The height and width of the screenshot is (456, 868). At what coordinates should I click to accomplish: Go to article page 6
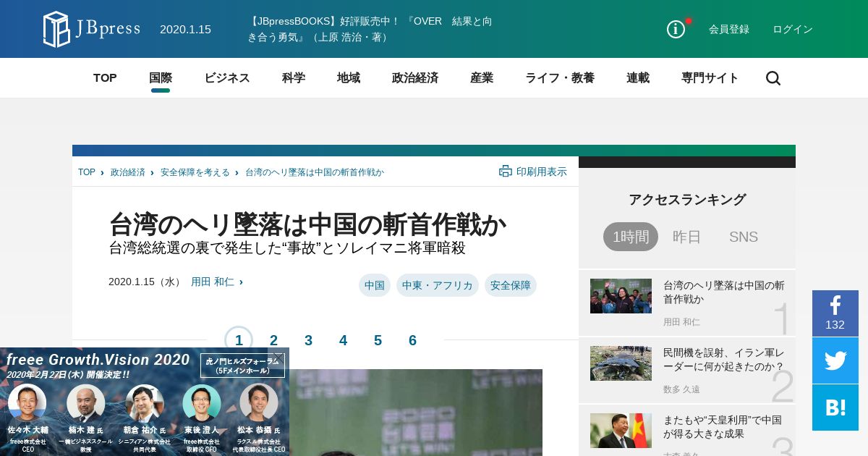point(412,340)
